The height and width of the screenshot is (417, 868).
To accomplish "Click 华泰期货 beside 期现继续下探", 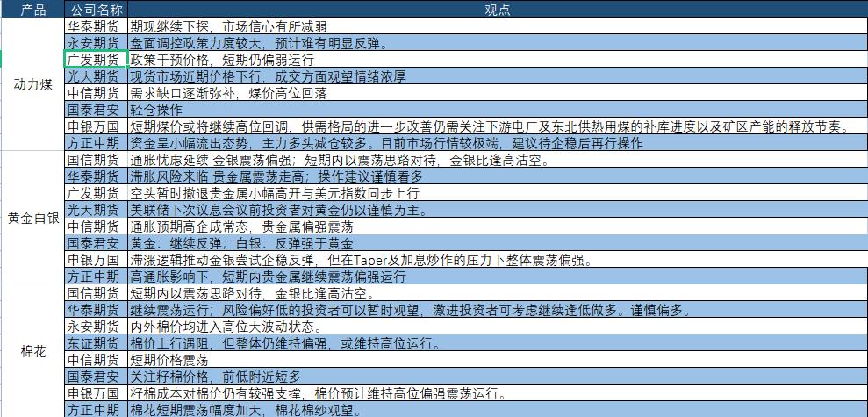I will [97, 26].
